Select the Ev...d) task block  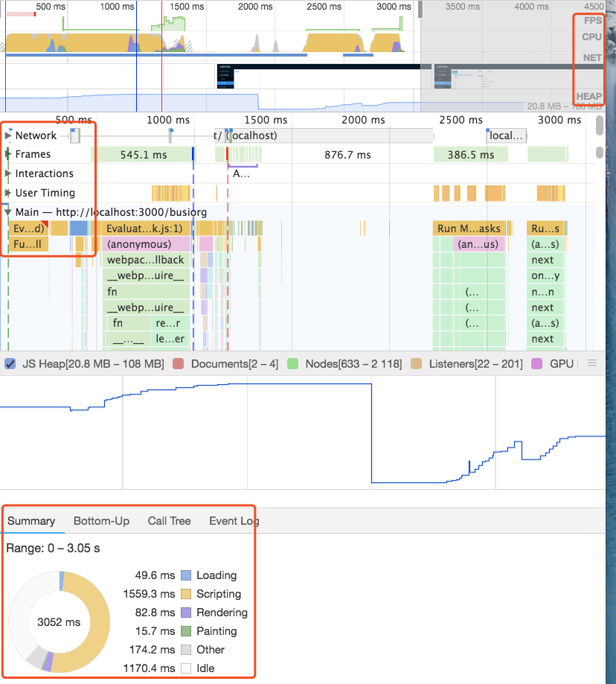29,228
